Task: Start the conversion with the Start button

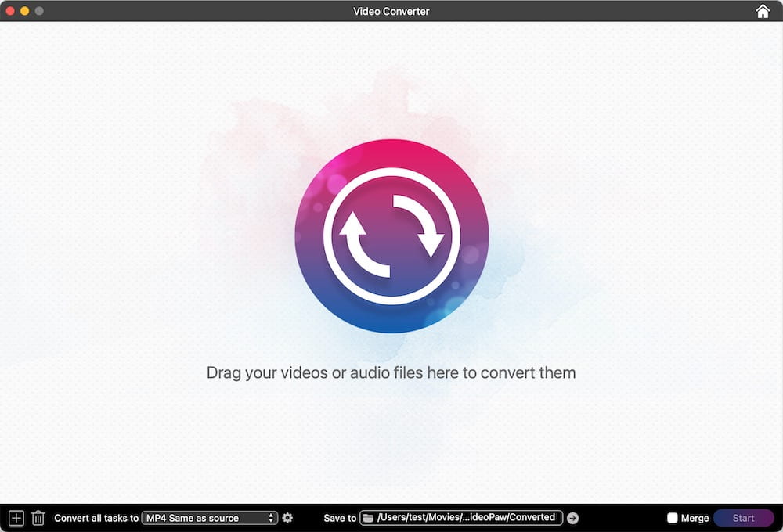Action: [x=742, y=517]
